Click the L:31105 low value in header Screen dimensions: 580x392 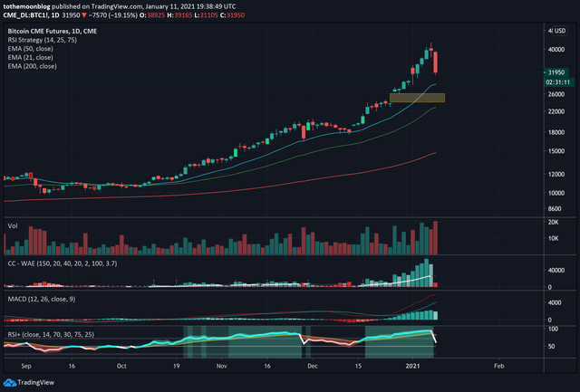208,15
